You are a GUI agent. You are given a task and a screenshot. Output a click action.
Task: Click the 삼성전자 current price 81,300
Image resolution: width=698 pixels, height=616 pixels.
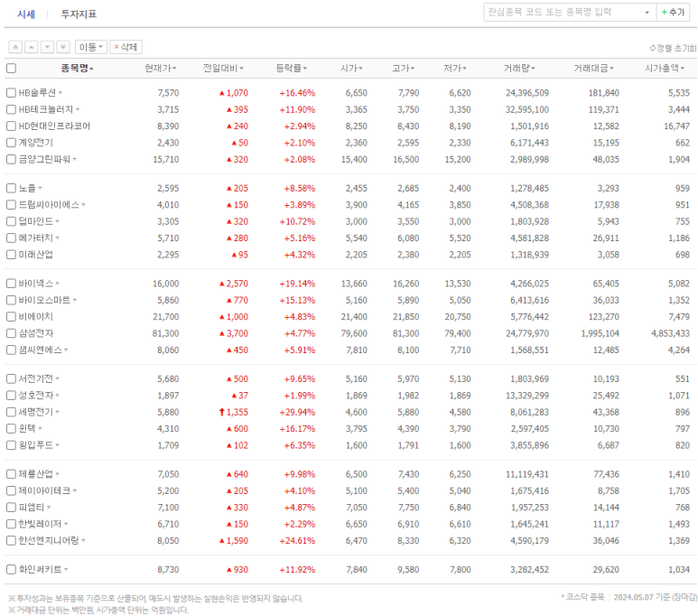(x=165, y=333)
